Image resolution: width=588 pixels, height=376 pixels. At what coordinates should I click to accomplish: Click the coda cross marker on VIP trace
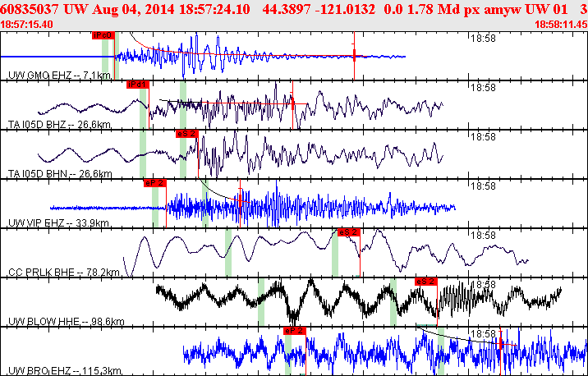point(241,199)
